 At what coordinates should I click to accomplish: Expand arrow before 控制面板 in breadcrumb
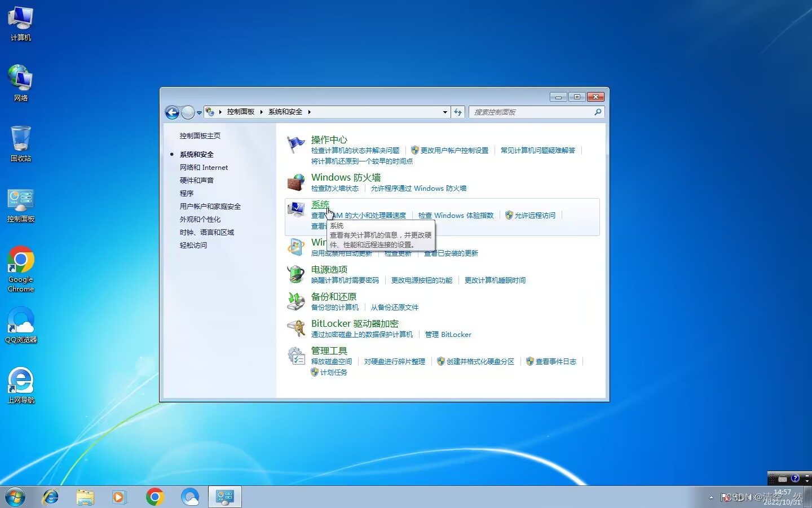220,112
